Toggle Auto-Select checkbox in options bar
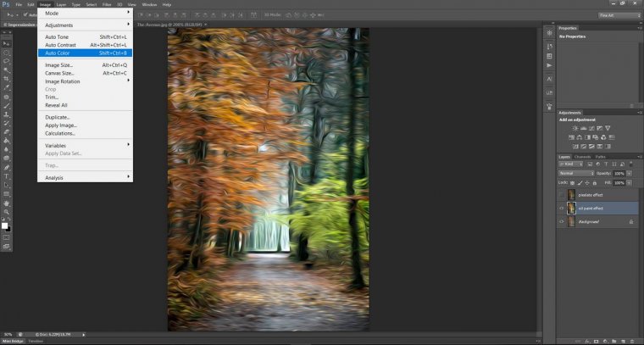The image size is (644, 345). click(25, 14)
